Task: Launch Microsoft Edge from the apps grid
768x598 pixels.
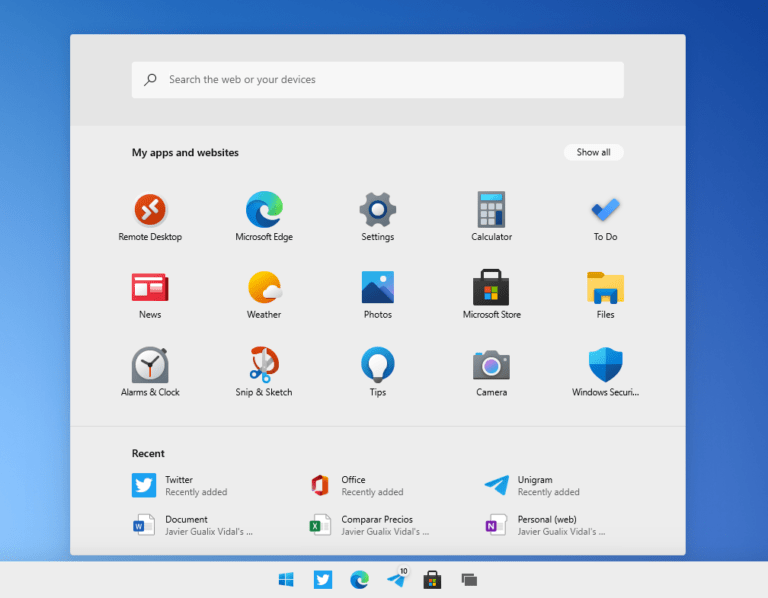Action: (x=264, y=216)
